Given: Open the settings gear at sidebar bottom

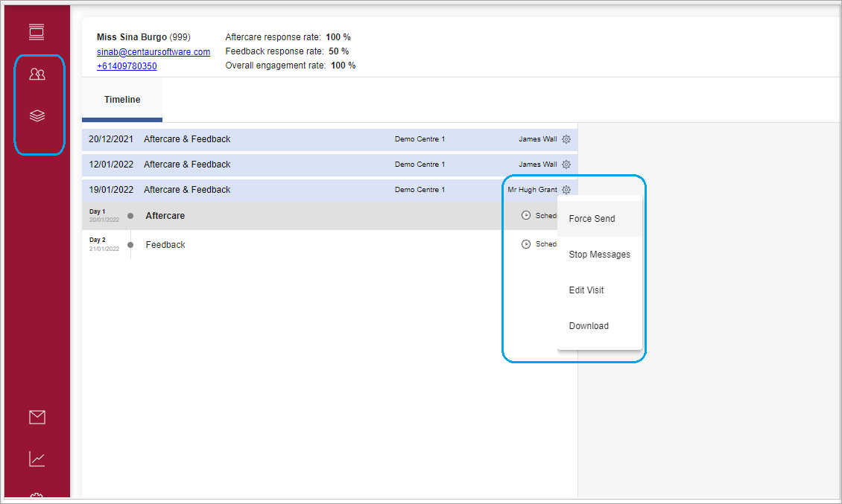Looking at the screenshot, I should pyautogui.click(x=37, y=497).
